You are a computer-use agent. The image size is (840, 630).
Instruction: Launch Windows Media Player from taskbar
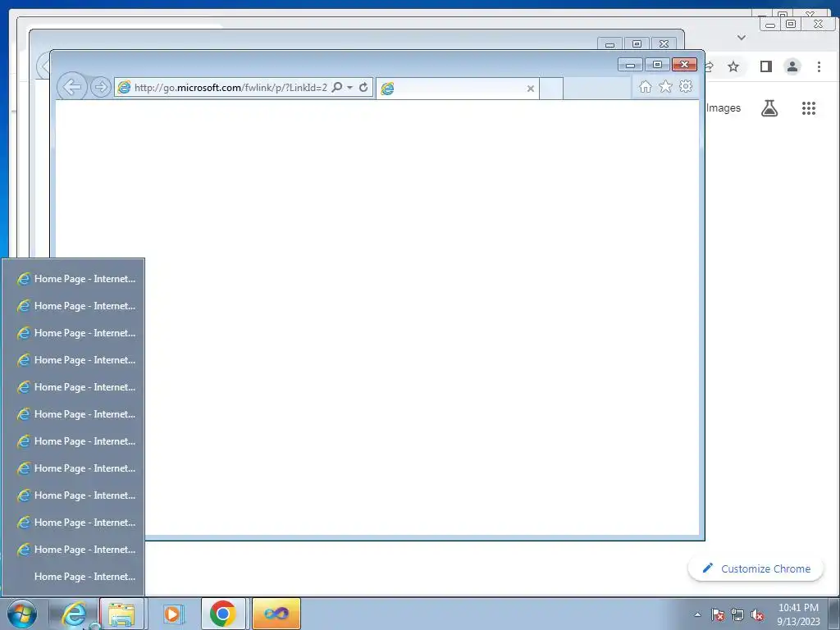173,614
